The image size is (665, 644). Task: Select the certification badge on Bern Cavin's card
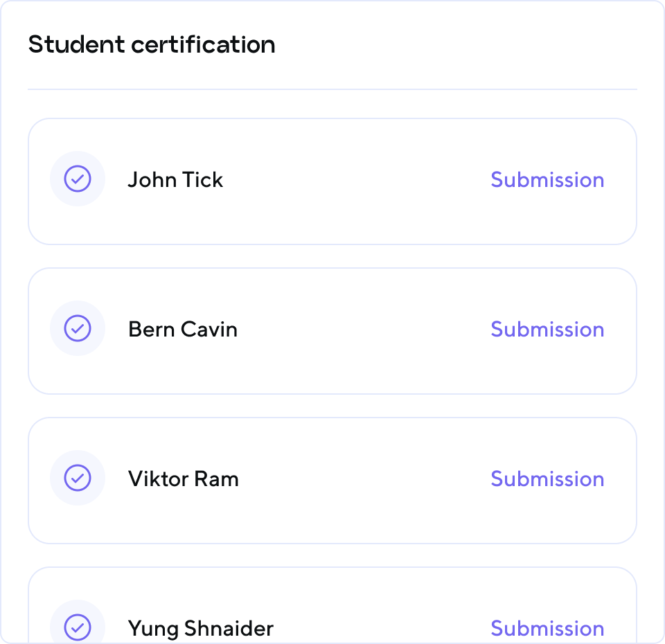pos(78,328)
